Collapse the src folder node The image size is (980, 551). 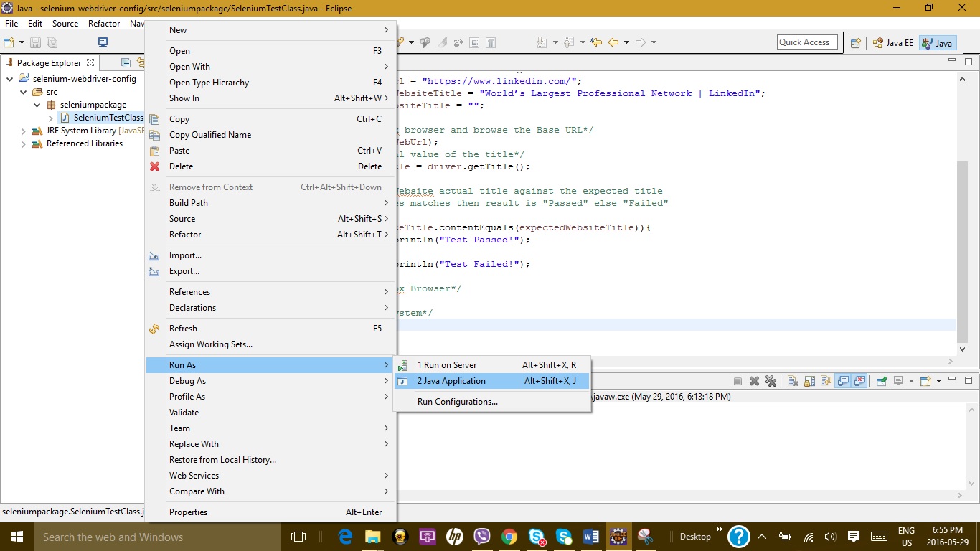tap(24, 92)
